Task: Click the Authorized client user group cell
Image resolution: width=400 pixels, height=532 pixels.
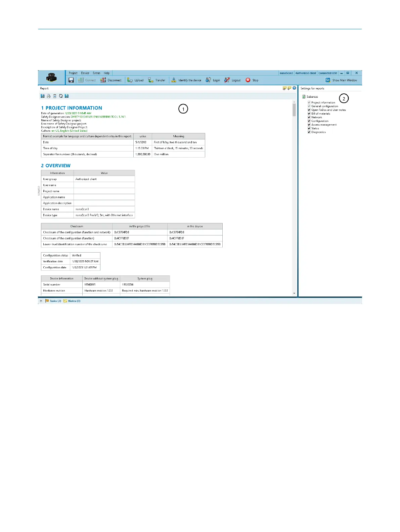Action: pyautogui.click(x=104, y=179)
